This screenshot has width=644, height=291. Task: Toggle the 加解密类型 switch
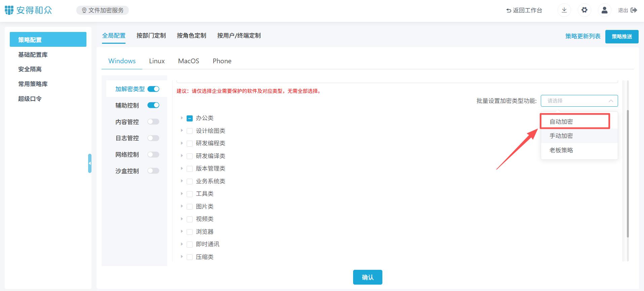[x=153, y=89]
